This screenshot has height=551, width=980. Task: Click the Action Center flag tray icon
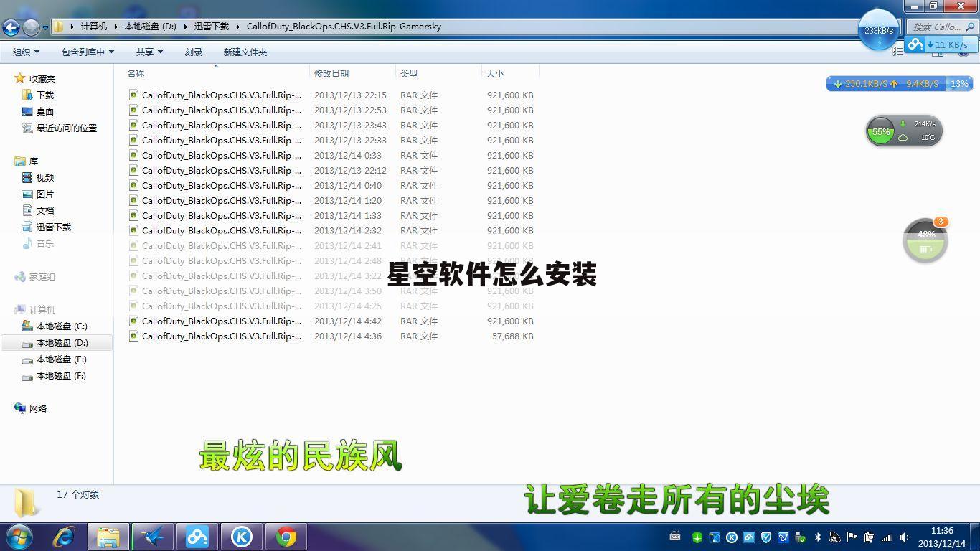[852, 537]
